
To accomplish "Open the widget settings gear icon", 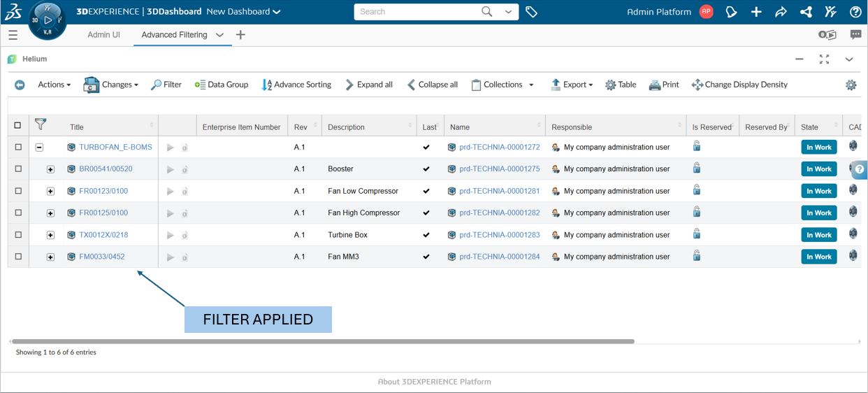I will [x=851, y=85].
